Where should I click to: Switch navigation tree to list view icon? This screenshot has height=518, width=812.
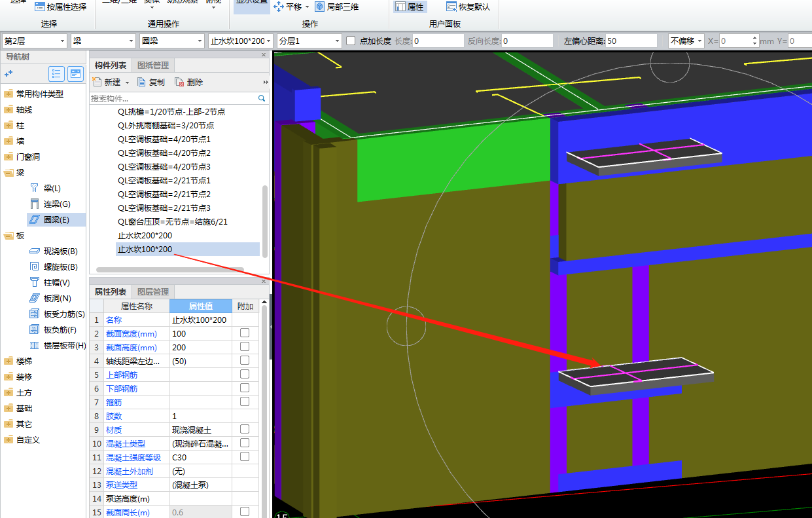[57, 73]
